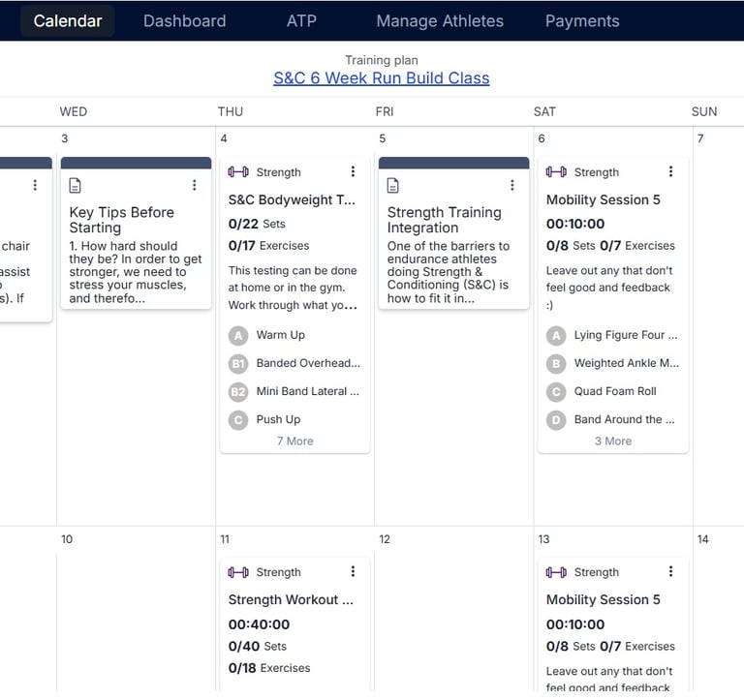Viewport: 744px width, 700px height.
Task: Open options for day 13 Mobility Session
Action: (670, 571)
